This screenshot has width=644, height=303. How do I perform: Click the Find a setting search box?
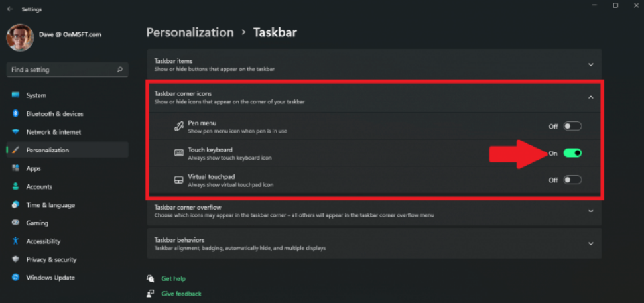(x=63, y=70)
